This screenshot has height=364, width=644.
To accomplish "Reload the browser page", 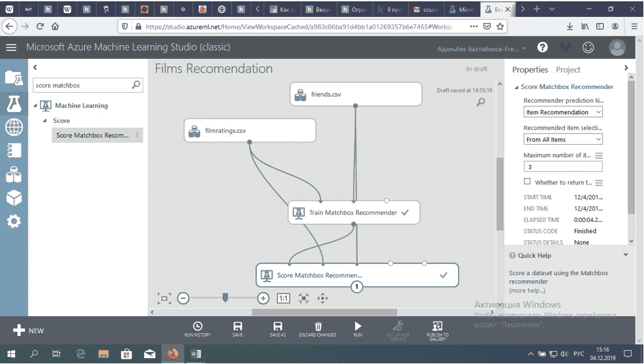I will pos(40,26).
